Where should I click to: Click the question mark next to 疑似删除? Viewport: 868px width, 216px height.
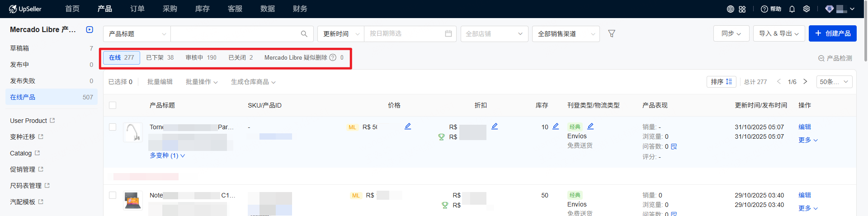pyautogui.click(x=333, y=57)
